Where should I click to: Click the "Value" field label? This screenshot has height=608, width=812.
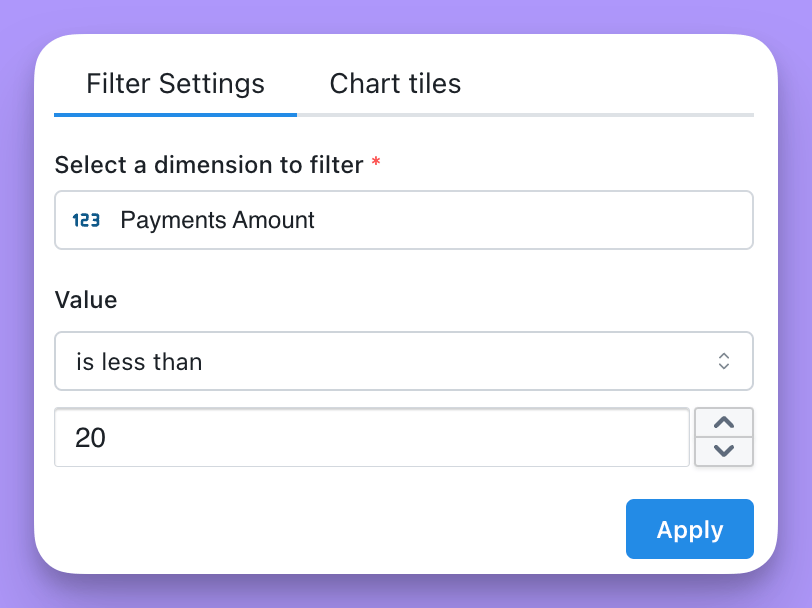click(86, 299)
